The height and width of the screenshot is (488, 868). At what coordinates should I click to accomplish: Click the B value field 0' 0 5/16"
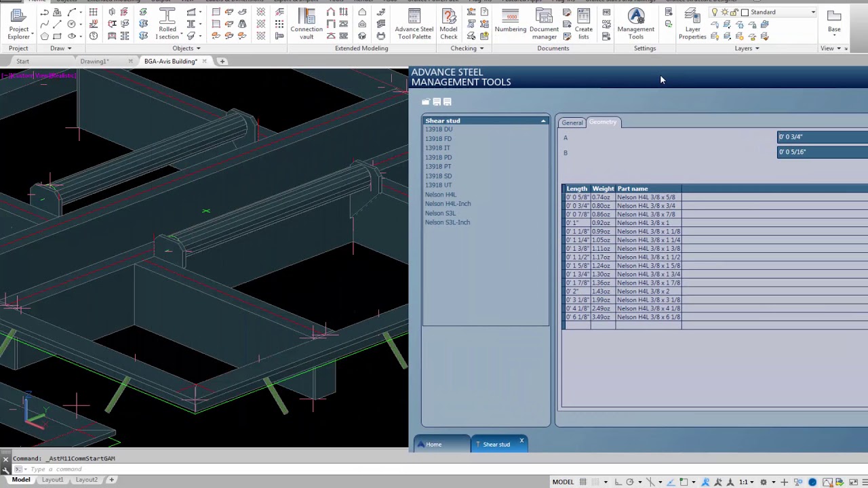pos(823,152)
